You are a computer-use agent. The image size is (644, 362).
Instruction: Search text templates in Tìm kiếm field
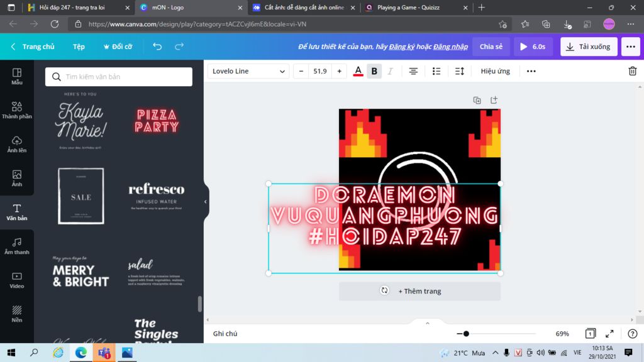pos(119,77)
